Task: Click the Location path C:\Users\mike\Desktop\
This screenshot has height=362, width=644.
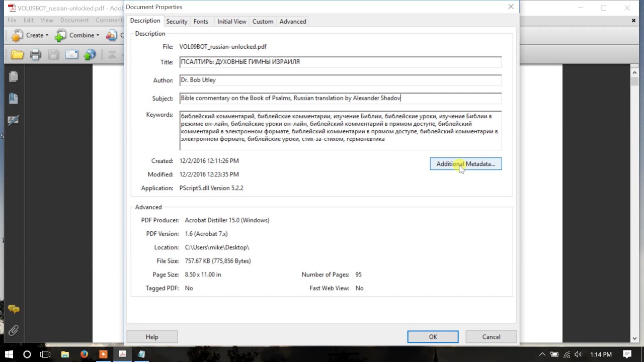Action: click(217, 247)
